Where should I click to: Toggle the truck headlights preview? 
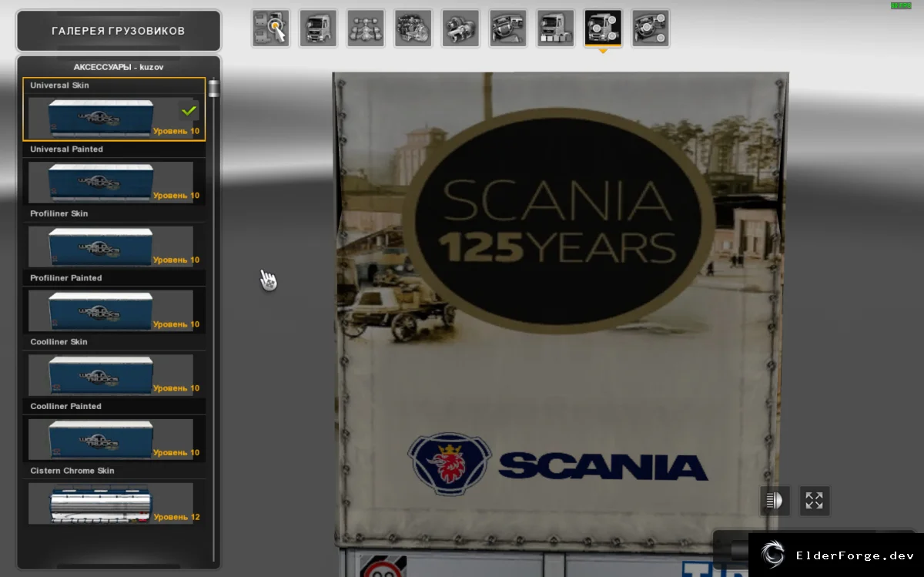pyautogui.click(x=775, y=501)
